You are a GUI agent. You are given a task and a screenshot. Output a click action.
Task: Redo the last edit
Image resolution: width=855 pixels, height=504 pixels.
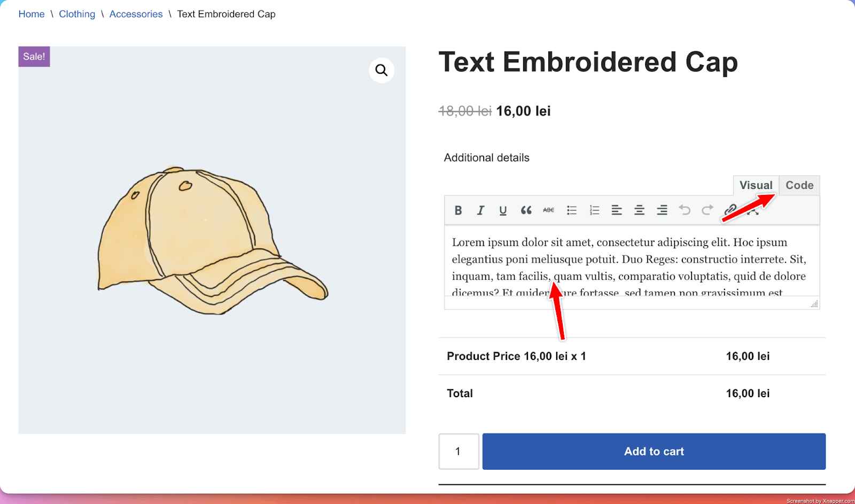tap(708, 210)
